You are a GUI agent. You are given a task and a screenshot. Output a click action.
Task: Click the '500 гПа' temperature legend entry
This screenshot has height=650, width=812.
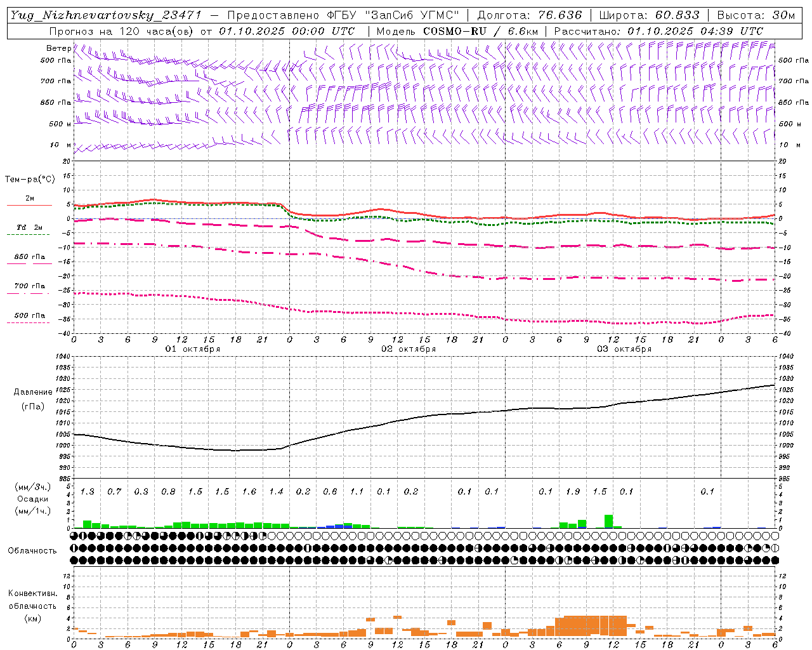pos(30,315)
